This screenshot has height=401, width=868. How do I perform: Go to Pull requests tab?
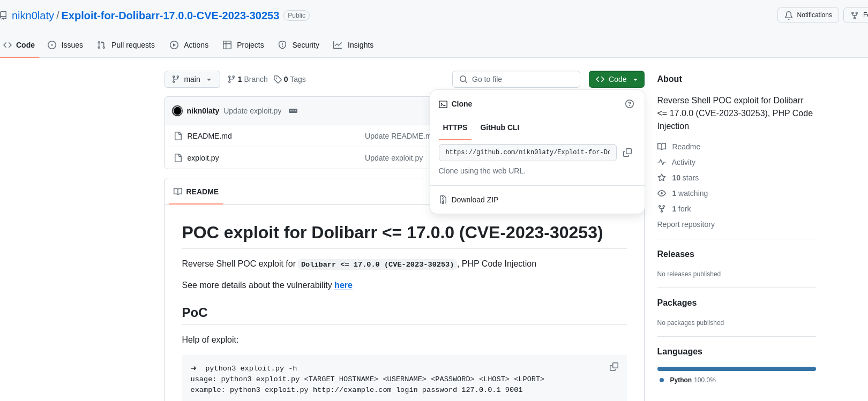click(126, 45)
